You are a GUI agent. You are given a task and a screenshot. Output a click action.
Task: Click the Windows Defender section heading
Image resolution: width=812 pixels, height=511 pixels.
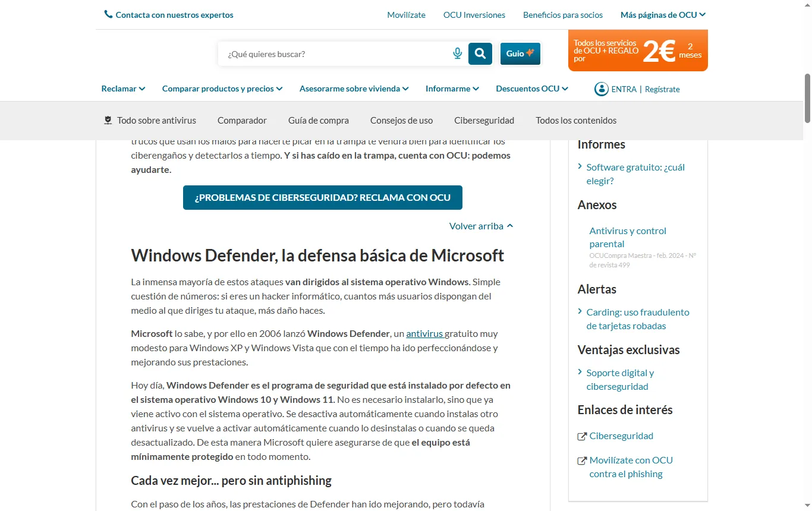317,255
